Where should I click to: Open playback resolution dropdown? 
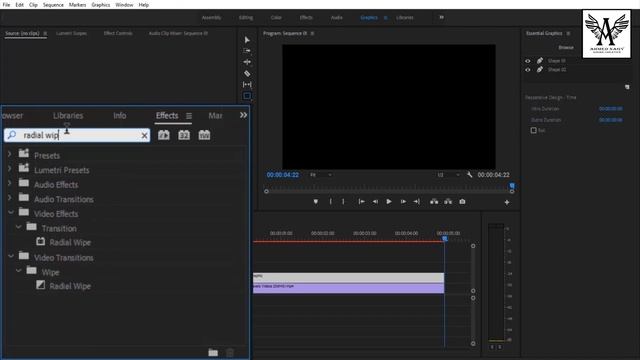(448, 175)
